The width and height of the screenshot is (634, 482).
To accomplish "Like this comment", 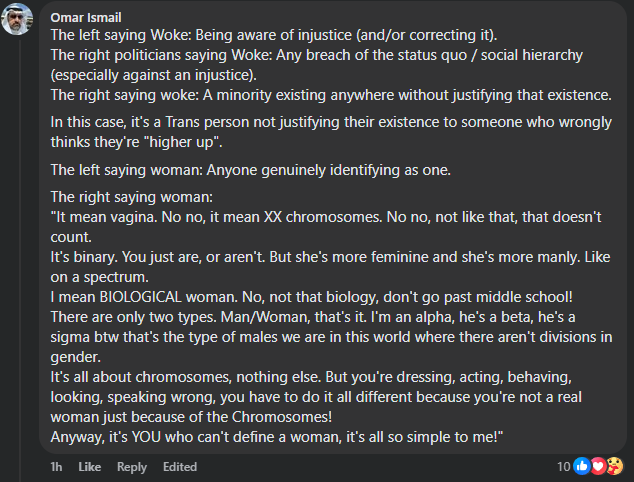I will click(x=89, y=467).
